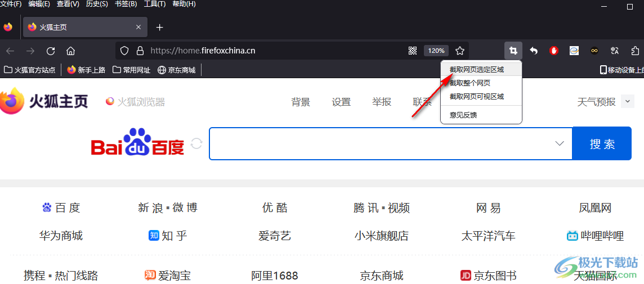Open the 京东商城 bookmark in the toolbar
This screenshot has width=644, height=284.
(x=177, y=70)
